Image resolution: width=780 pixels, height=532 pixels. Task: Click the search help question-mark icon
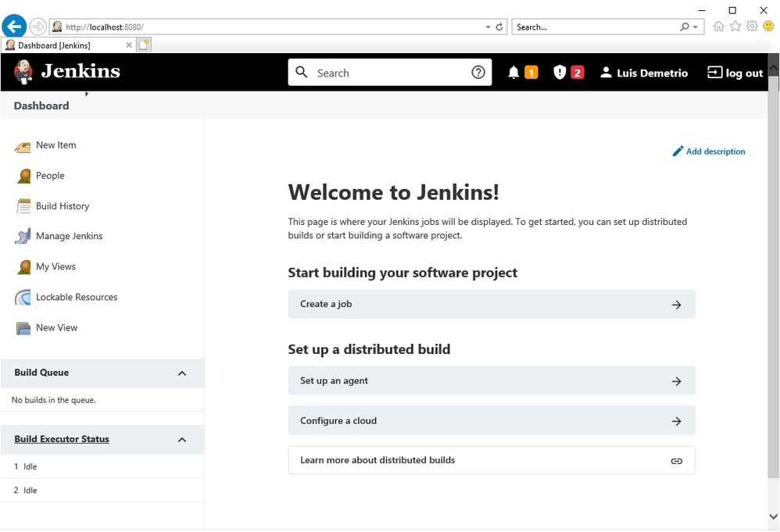(478, 73)
